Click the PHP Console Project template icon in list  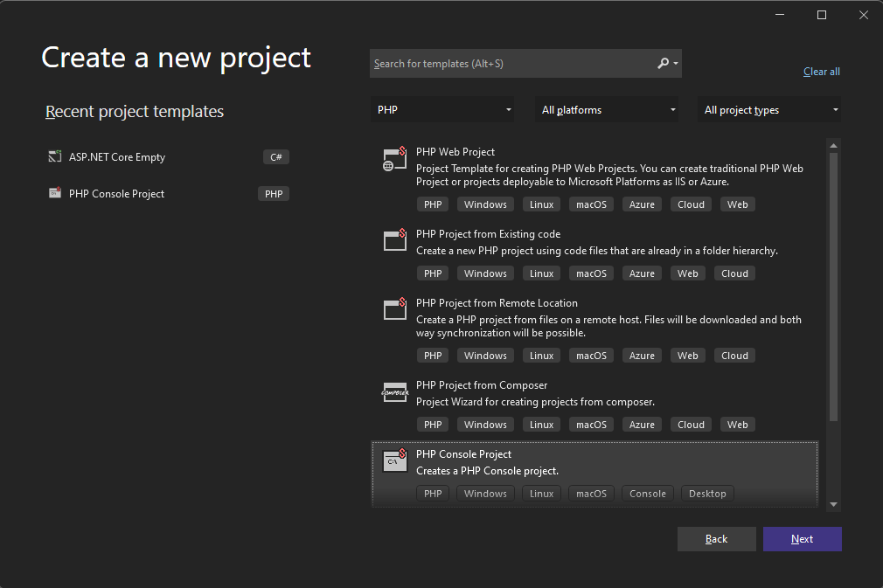click(x=394, y=460)
